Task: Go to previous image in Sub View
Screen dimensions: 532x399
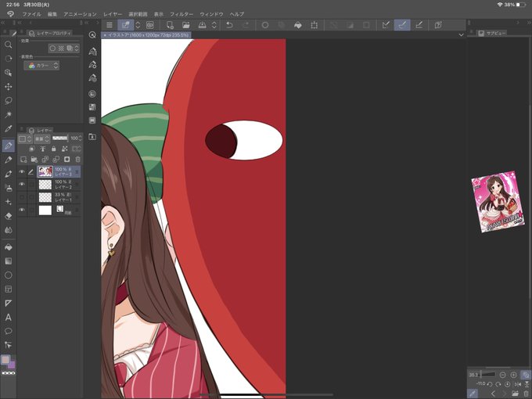Action: pyautogui.click(x=493, y=394)
